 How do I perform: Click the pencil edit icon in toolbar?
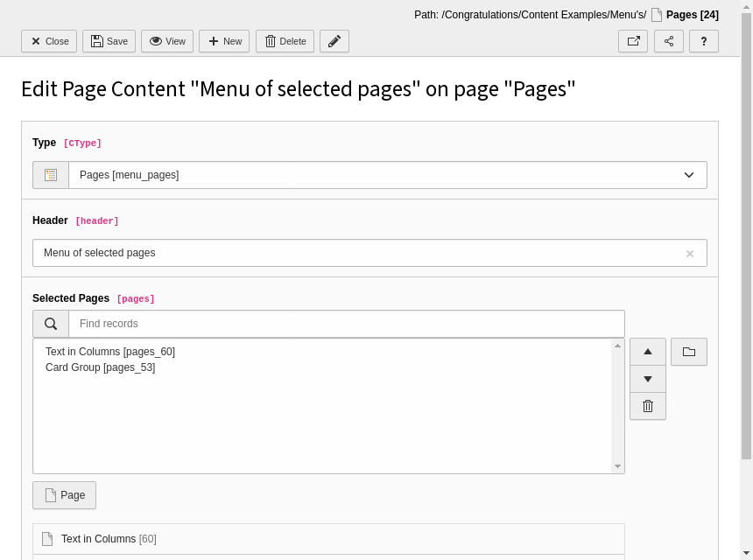tap(334, 41)
